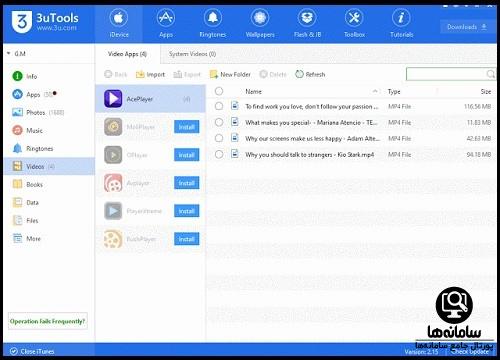Select 'Why you should talk to strangers' radio
Viewport: 500px width, 360px height.
coord(219,154)
